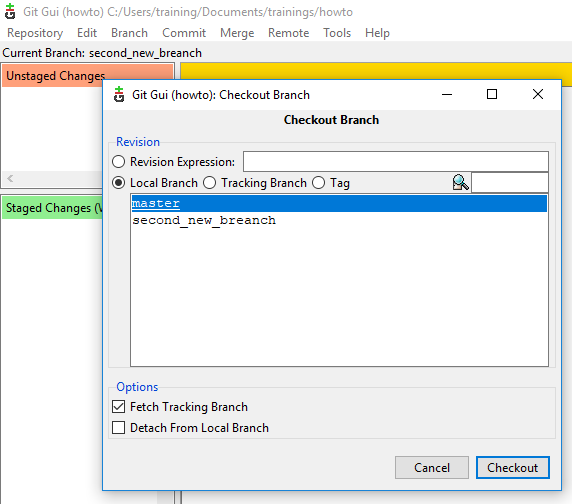
Task: Open the Repository menu
Action: click(35, 33)
